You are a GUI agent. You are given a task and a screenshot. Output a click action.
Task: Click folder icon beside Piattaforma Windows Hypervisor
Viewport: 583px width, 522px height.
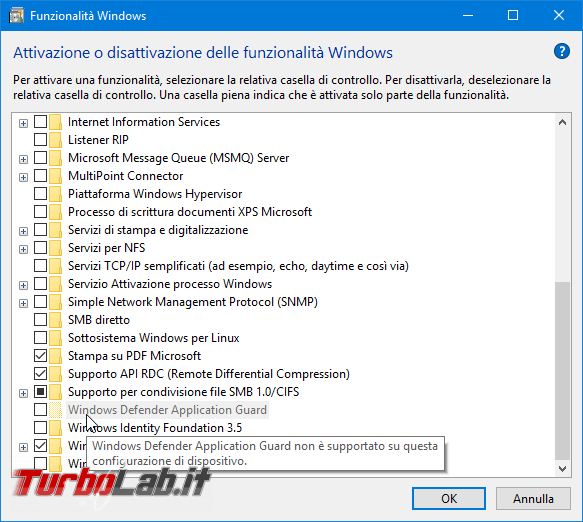(55, 194)
